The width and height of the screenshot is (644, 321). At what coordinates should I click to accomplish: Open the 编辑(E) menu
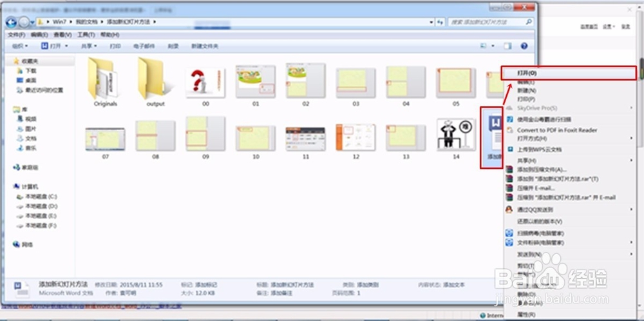[x=40, y=35]
